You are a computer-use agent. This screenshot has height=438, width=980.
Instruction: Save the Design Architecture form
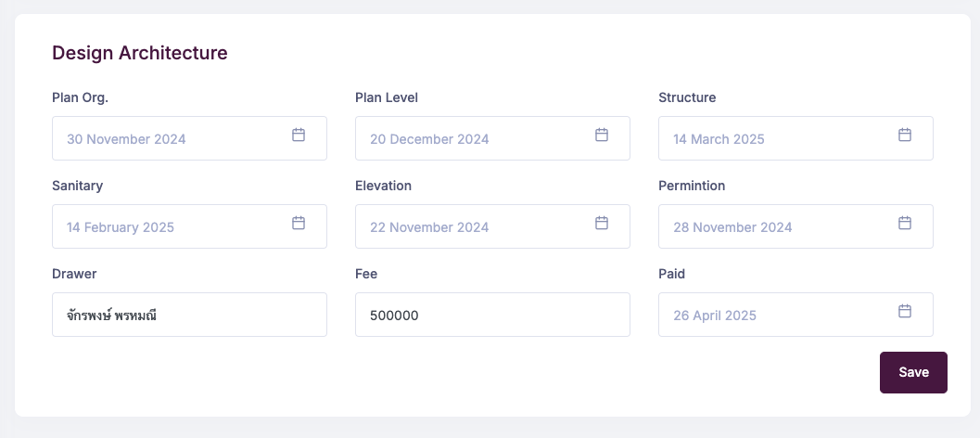[x=914, y=372]
